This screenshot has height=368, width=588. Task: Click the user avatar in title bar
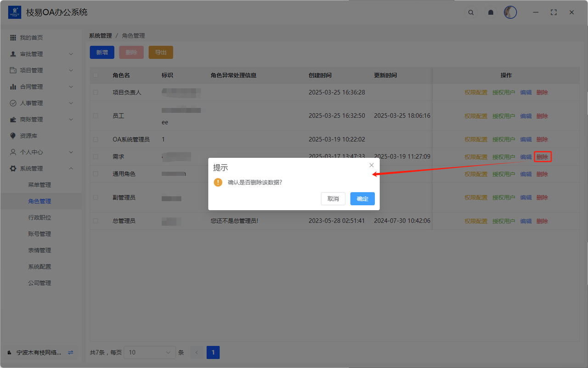coord(510,12)
